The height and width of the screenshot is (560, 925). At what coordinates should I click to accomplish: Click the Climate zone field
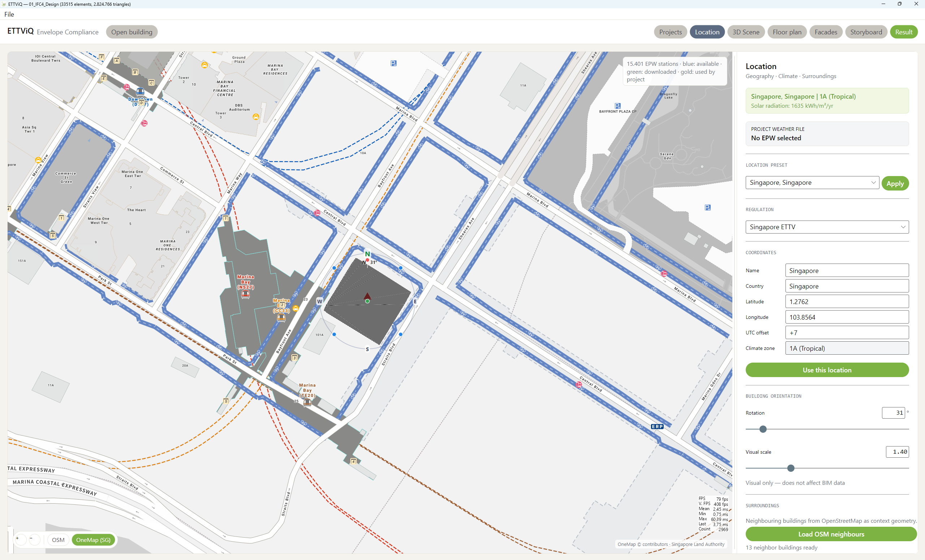coord(847,348)
